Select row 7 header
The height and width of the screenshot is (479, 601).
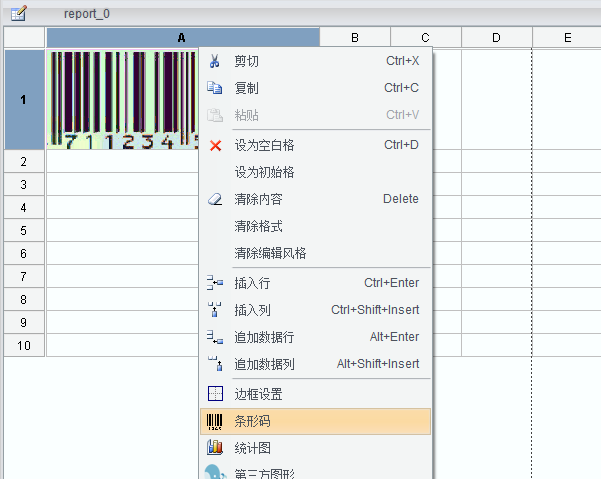(x=24, y=276)
